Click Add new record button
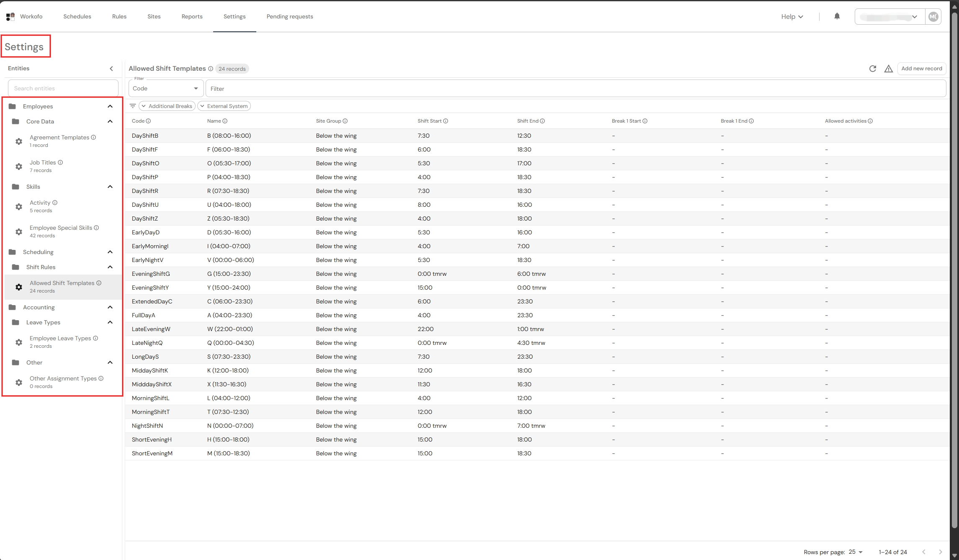 click(921, 69)
